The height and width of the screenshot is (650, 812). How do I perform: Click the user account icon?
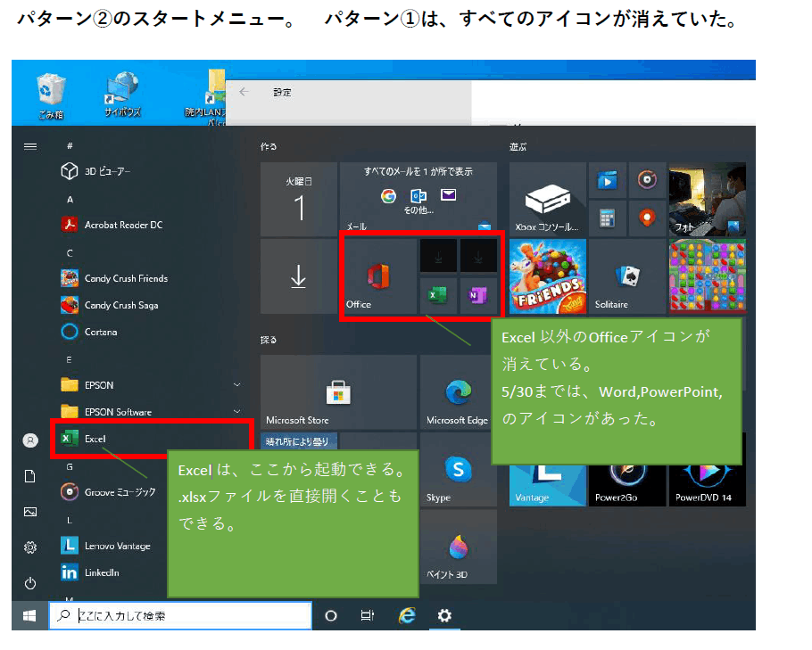(30, 440)
